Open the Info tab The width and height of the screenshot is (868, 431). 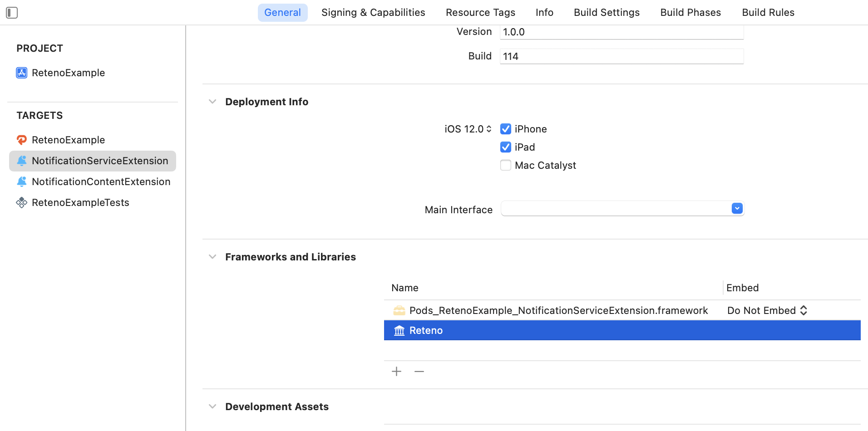click(544, 13)
